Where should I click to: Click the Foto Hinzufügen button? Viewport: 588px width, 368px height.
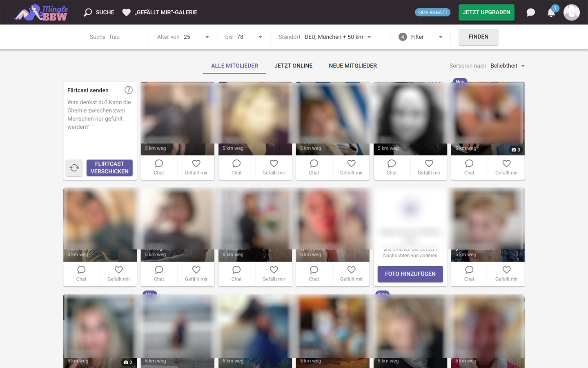click(410, 274)
